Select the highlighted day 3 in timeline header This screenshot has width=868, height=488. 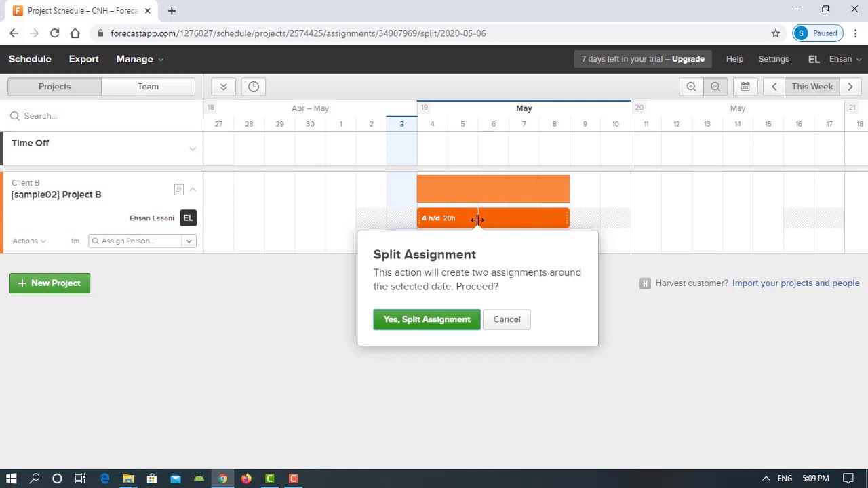[x=401, y=124]
